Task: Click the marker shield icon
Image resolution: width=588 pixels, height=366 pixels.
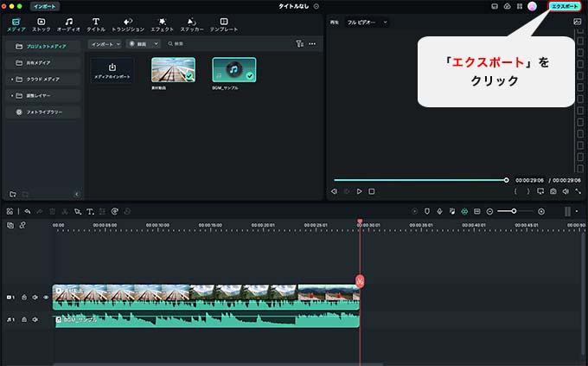Action: (x=427, y=211)
